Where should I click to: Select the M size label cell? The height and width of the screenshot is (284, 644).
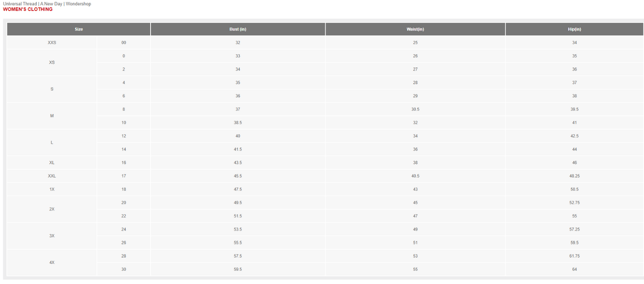point(52,116)
